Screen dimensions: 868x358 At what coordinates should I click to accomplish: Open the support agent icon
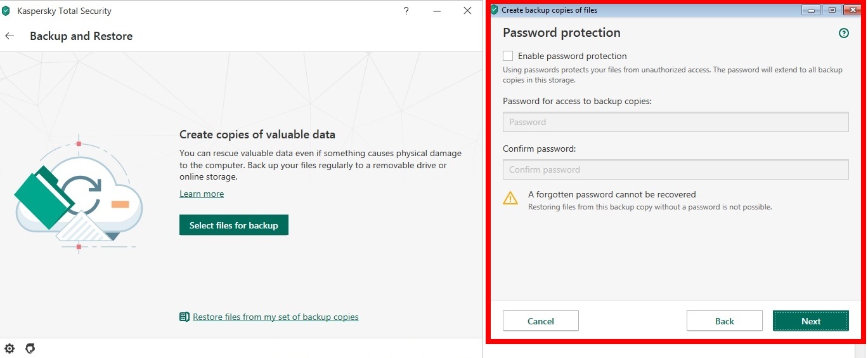[x=30, y=348]
